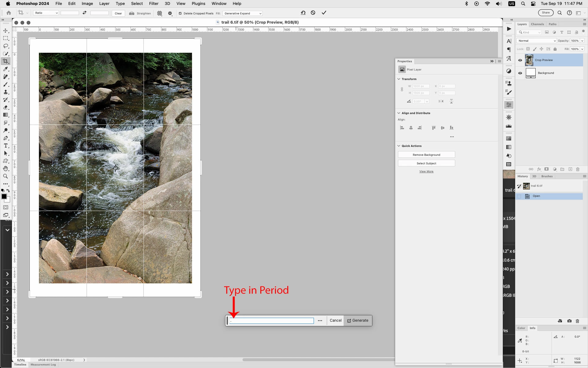588x368 pixels.
Task: Commit crop with checkmark icon
Action: pos(324,13)
